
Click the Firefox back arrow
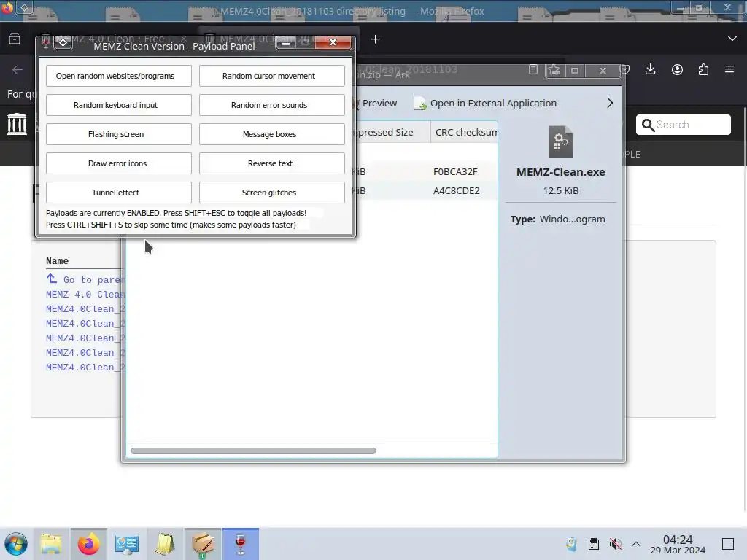pos(18,69)
